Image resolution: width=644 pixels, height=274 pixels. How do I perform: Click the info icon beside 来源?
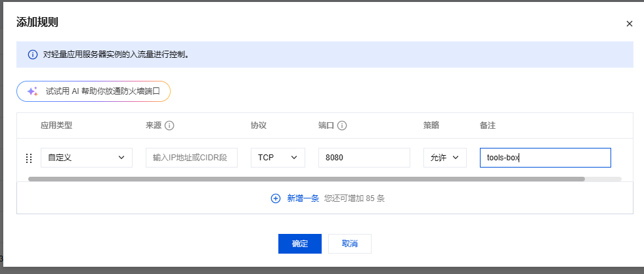(169, 126)
